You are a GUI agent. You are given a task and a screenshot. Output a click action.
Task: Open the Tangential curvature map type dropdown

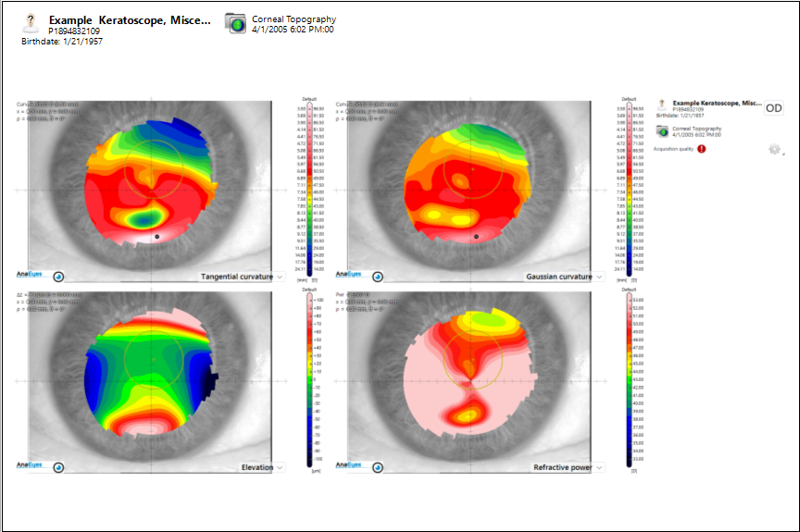pos(280,277)
